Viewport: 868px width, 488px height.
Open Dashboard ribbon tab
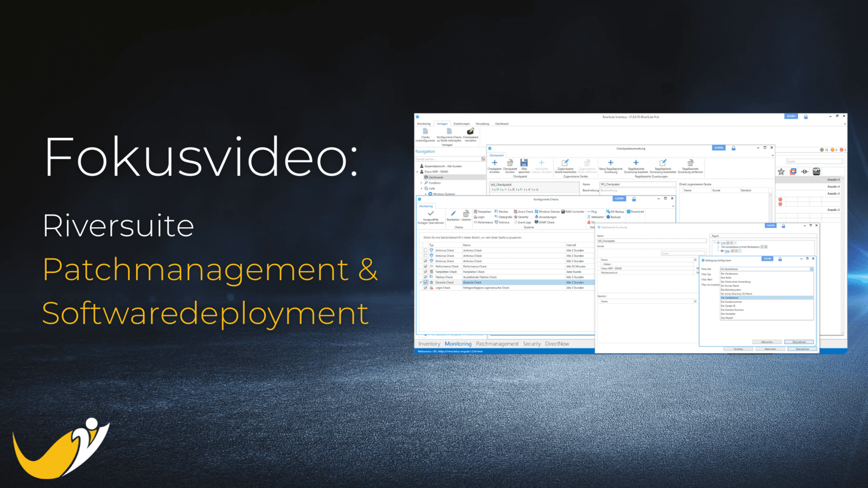tap(502, 124)
